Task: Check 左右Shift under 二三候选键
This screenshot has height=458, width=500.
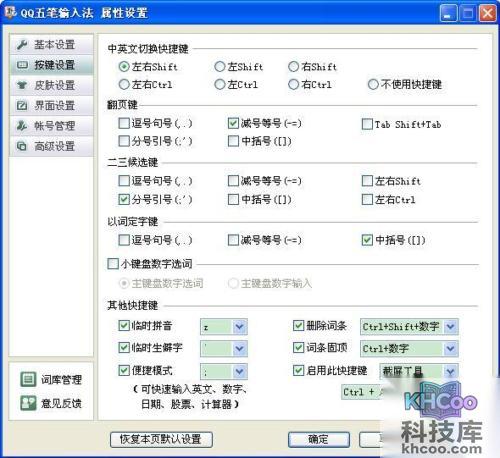Action: pyautogui.click(x=367, y=181)
